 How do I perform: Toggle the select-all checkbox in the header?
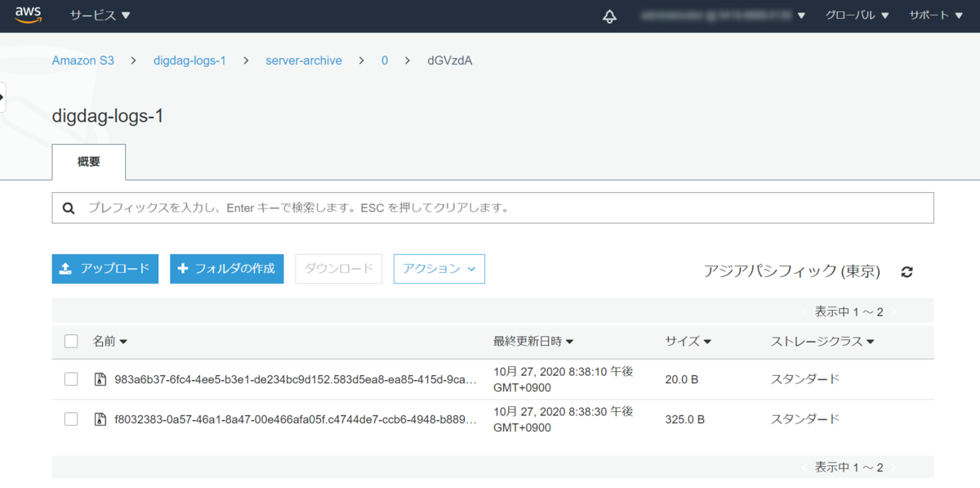(71, 341)
